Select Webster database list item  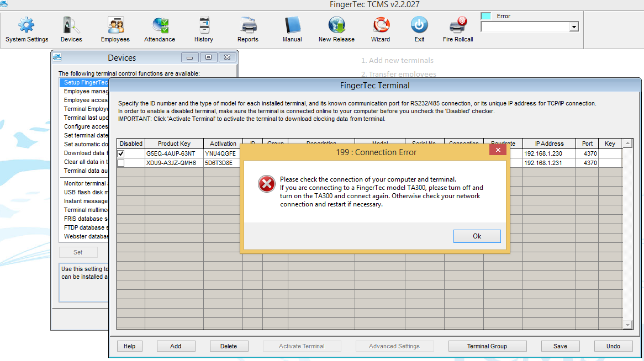pos(84,237)
